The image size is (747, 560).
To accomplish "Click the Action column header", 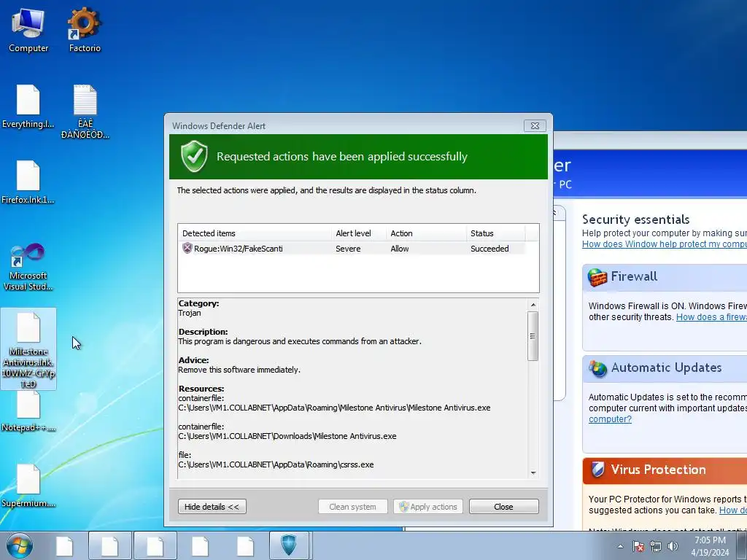I will pos(426,233).
